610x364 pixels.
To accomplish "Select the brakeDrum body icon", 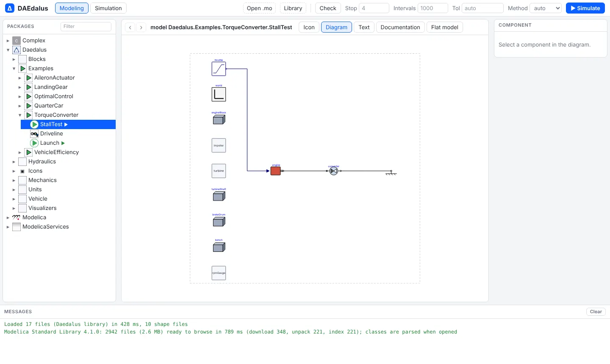I will click(x=219, y=221).
